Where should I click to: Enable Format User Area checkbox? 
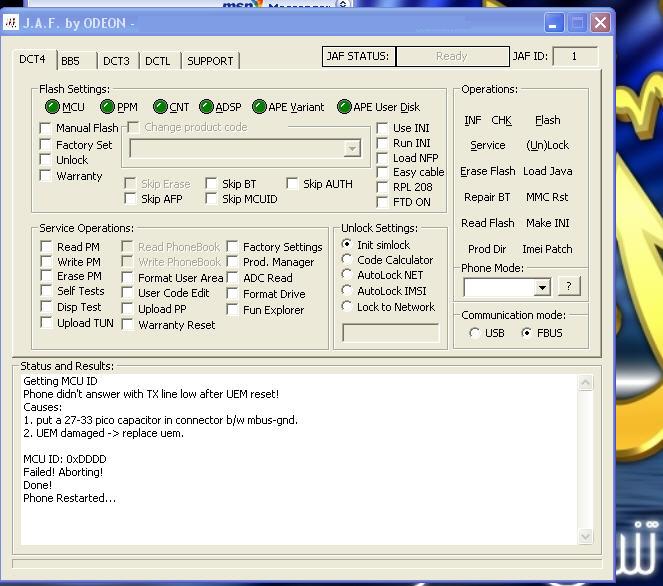click(x=127, y=278)
